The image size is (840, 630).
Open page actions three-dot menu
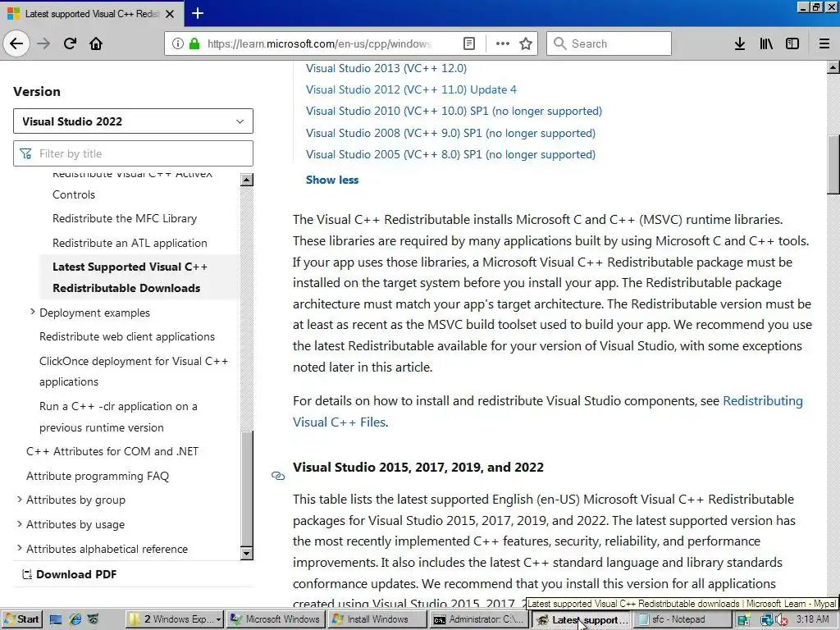[503, 43]
